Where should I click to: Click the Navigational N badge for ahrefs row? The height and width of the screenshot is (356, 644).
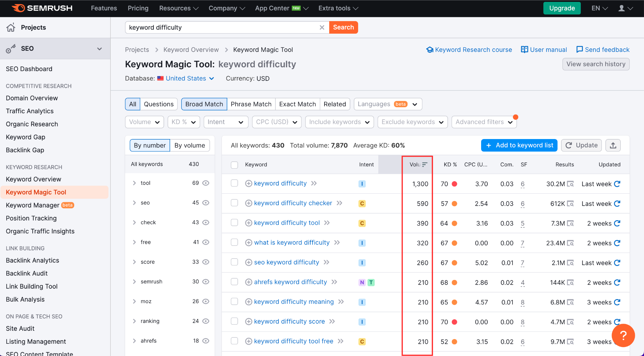(362, 282)
